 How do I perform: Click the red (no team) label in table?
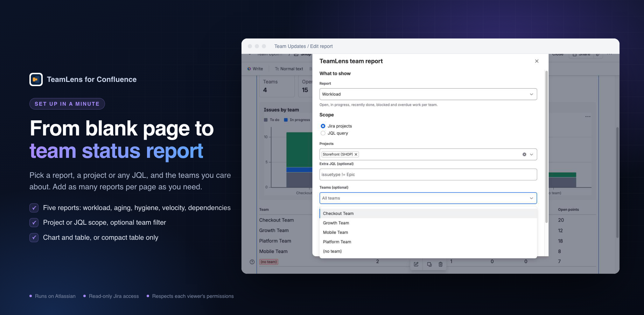tap(269, 262)
